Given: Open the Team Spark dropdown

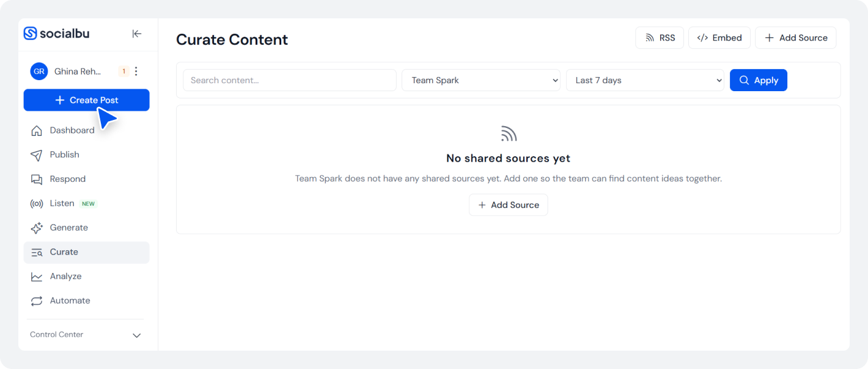Looking at the screenshot, I should click(x=481, y=80).
